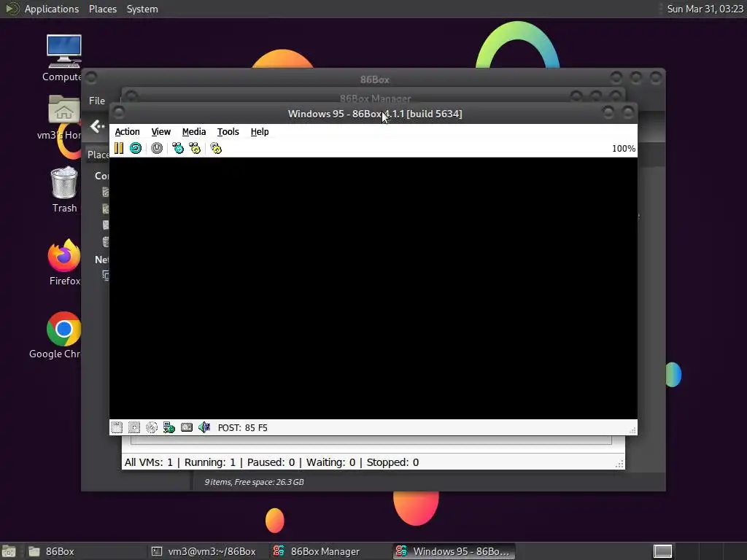Open the Applications menu in the top panel
This screenshot has width=747, height=560.
click(52, 9)
